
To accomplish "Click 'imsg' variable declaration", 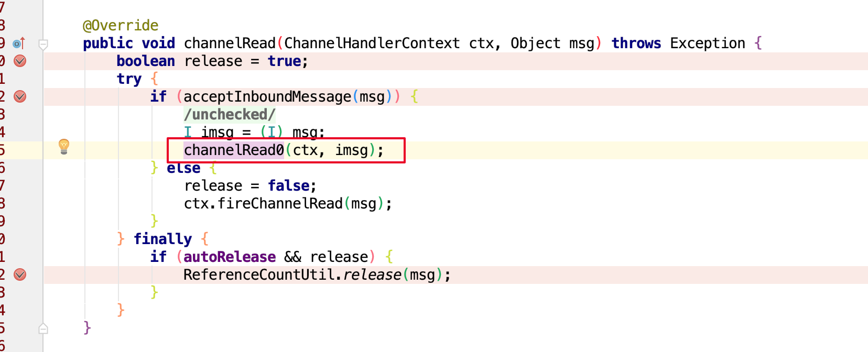I will pos(218,132).
